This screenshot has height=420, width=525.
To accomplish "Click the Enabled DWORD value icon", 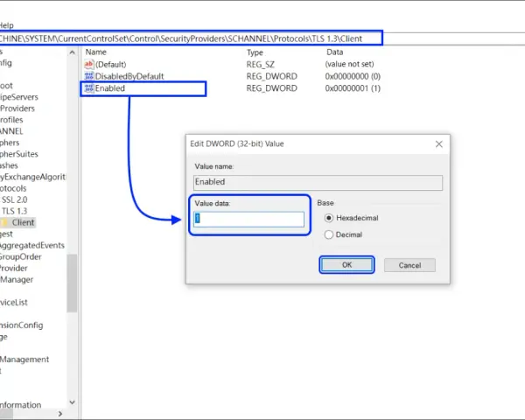I will pyautogui.click(x=88, y=88).
